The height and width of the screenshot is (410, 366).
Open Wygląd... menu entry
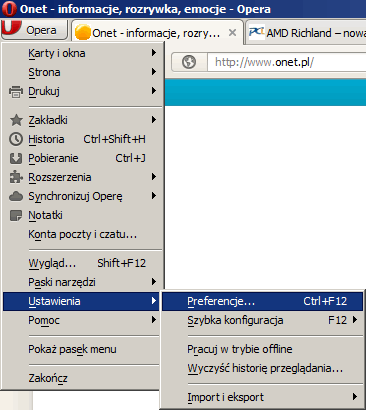82,263
